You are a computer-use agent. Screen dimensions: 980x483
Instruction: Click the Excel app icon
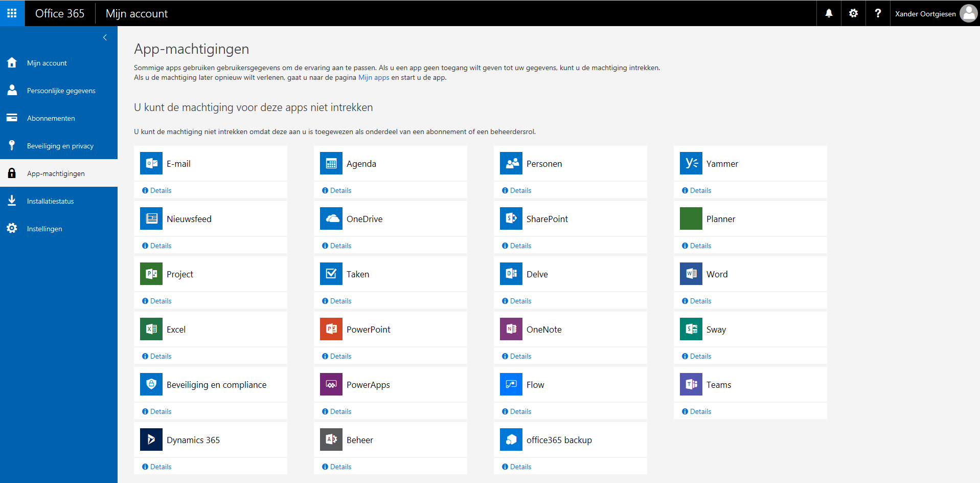click(151, 329)
